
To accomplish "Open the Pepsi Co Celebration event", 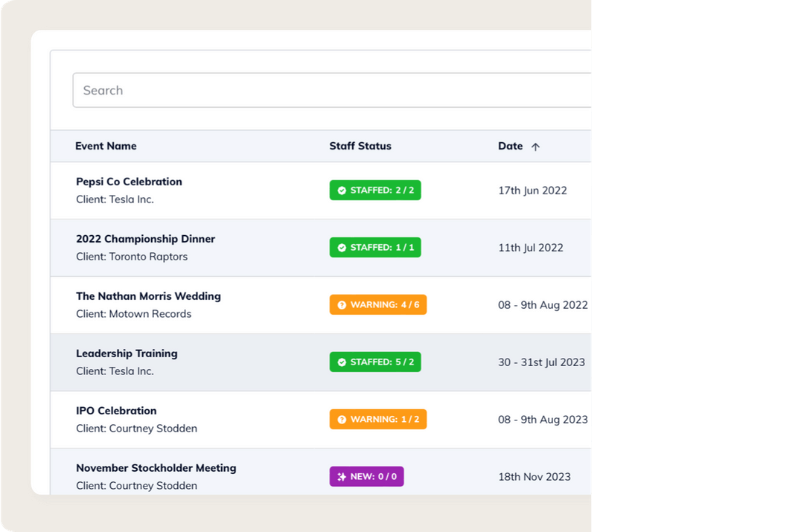I will [129, 182].
